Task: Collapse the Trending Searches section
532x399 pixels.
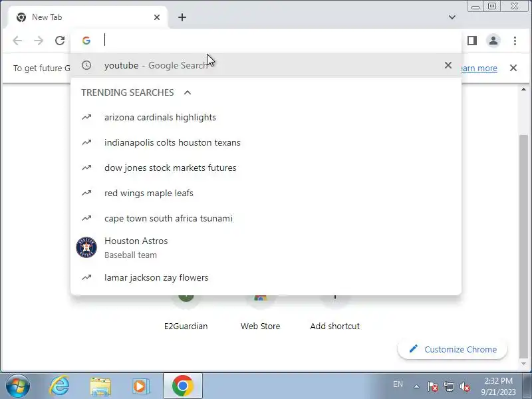Action: tap(188, 92)
